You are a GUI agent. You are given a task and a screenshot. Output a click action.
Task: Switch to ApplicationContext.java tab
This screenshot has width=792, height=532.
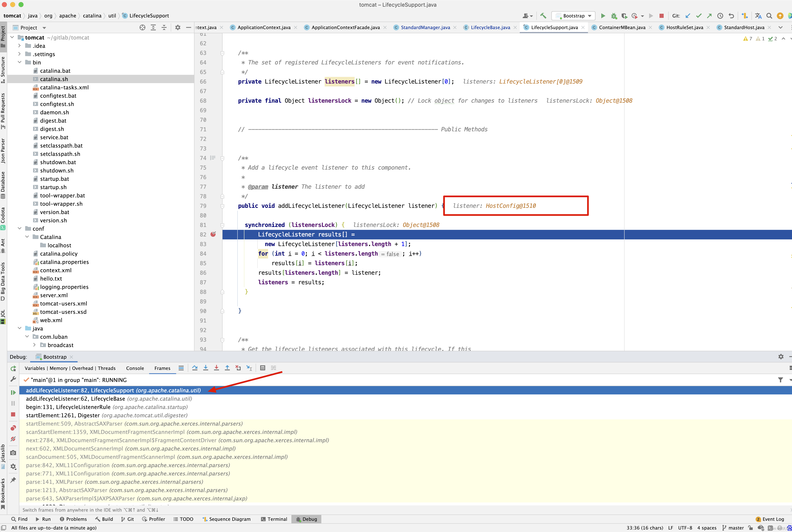pyautogui.click(x=264, y=27)
